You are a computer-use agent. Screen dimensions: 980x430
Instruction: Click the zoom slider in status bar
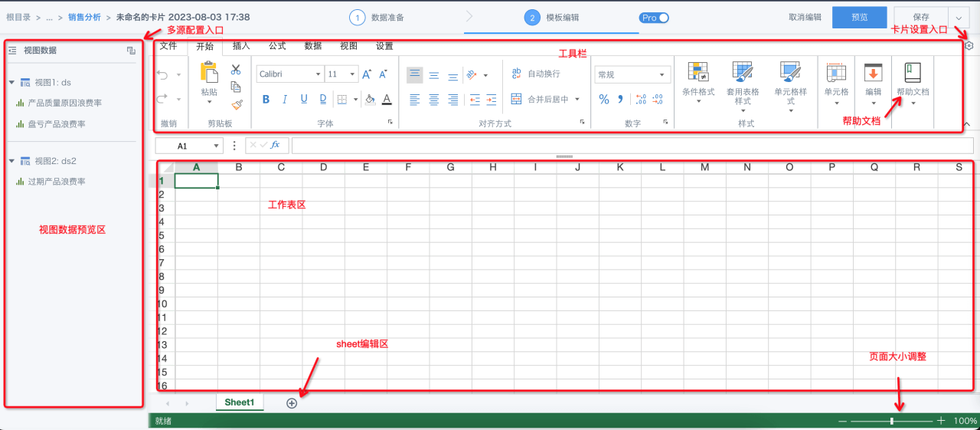tap(891, 421)
